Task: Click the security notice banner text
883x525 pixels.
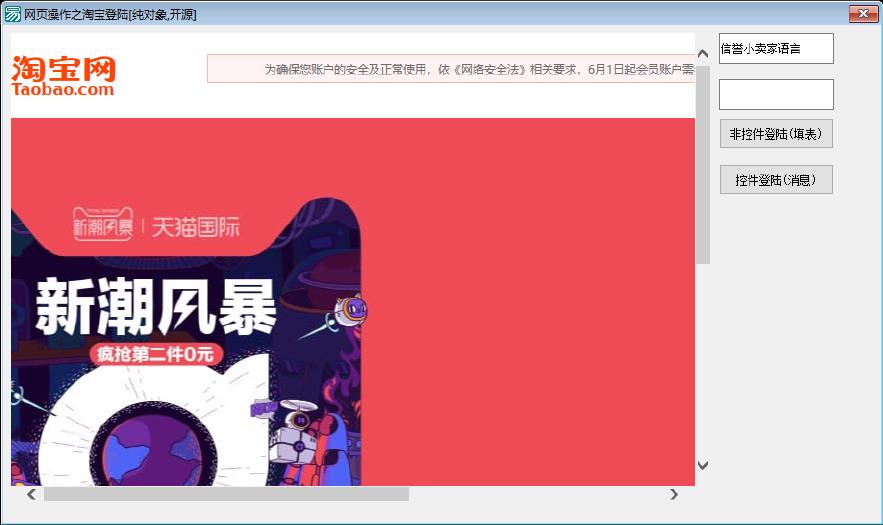Action: 480,69
